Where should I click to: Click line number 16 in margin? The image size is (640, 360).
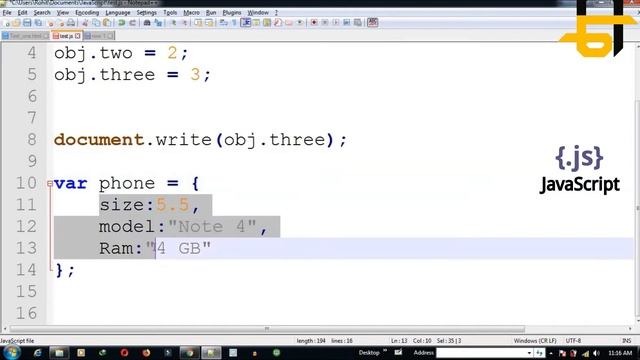[26, 313]
